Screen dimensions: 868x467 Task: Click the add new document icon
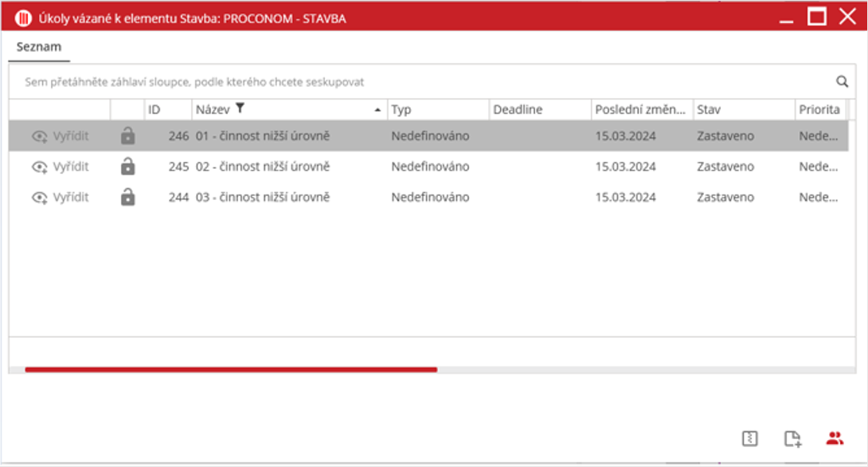[792, 438]
